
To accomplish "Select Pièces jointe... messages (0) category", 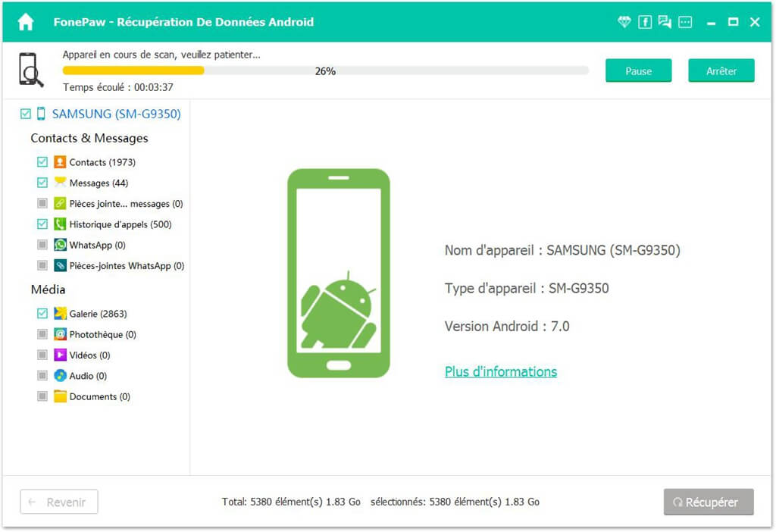I will click(127, 204).
